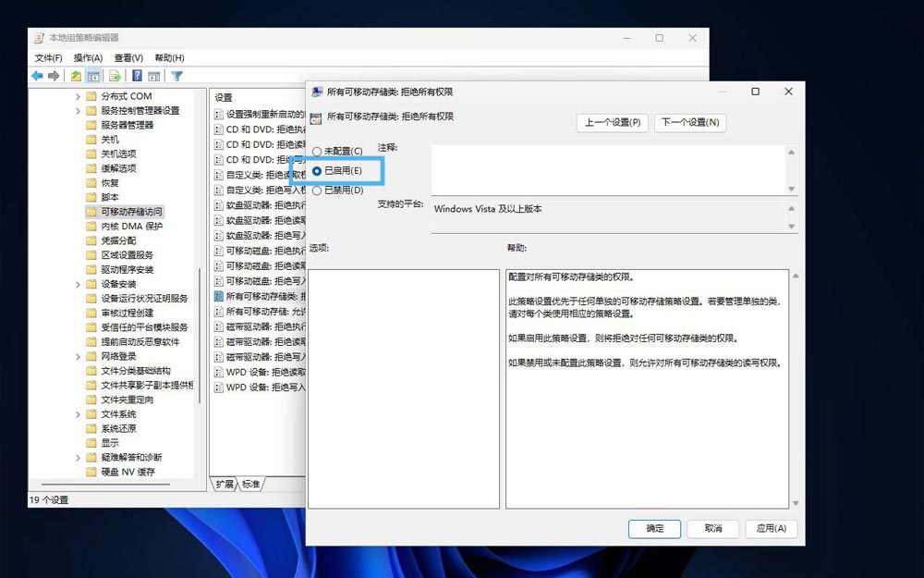The height and width of the screenshot is (578, 924).
Task: Select the Show/Hide console tree icon
Action: (92, 75)
